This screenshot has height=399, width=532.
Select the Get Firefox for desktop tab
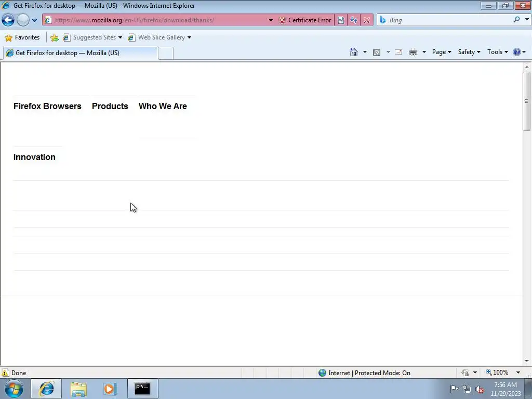[x=80, y=53]
